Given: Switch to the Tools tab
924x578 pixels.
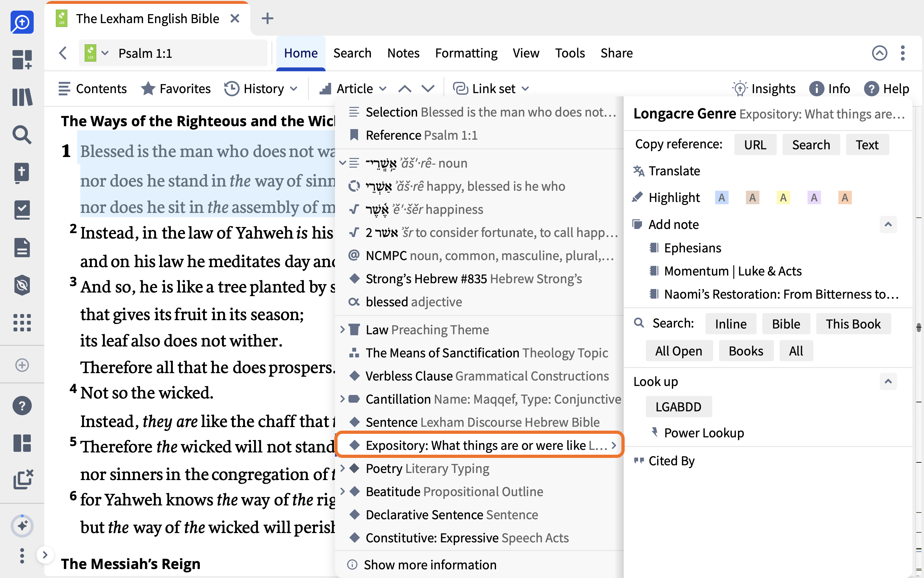Looking at the screenshot, I should pos(570,53).
